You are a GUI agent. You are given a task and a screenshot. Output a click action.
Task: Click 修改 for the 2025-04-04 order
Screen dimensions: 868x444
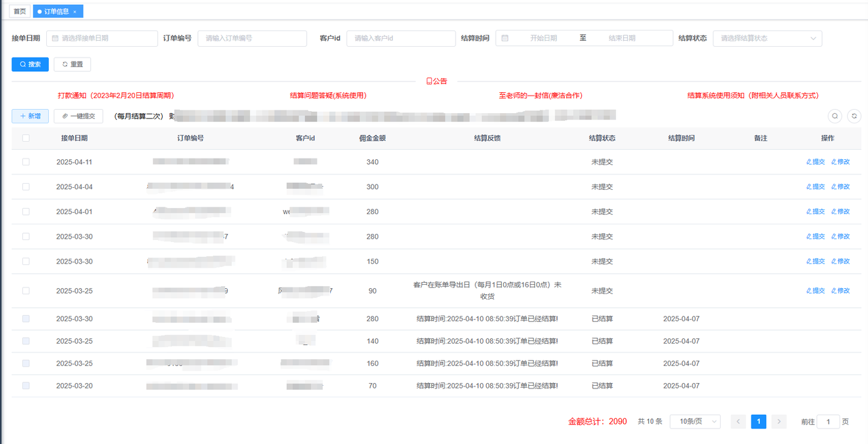point(840,186)
